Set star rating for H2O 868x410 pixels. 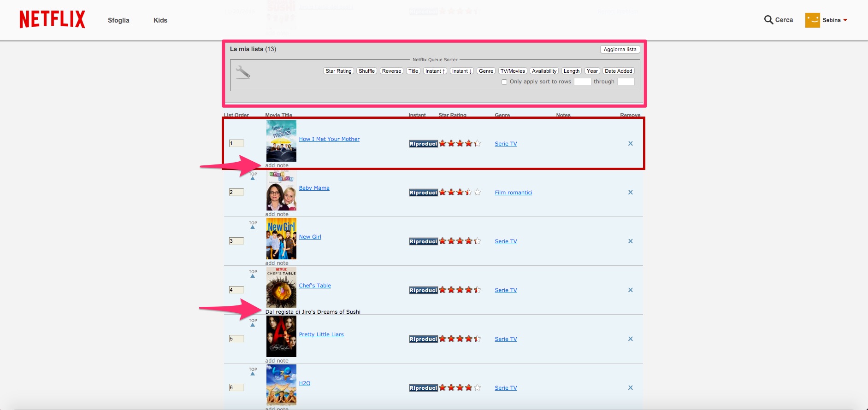460,388
